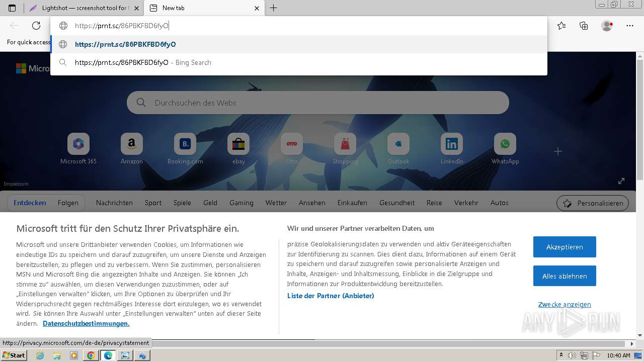Click the 10:40 AM taskbar clock

coord(618,355)
